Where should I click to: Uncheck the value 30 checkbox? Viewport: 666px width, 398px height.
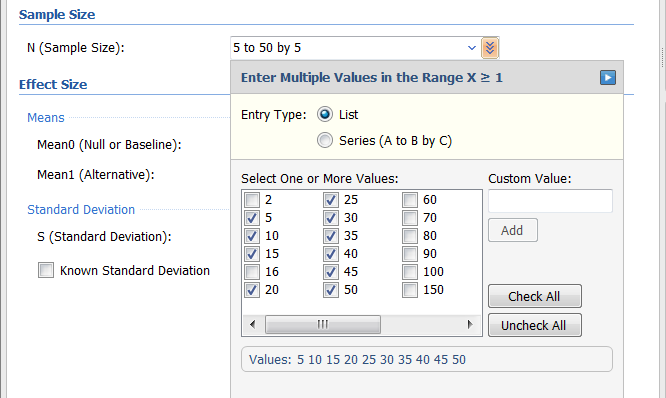coord(331,217)
